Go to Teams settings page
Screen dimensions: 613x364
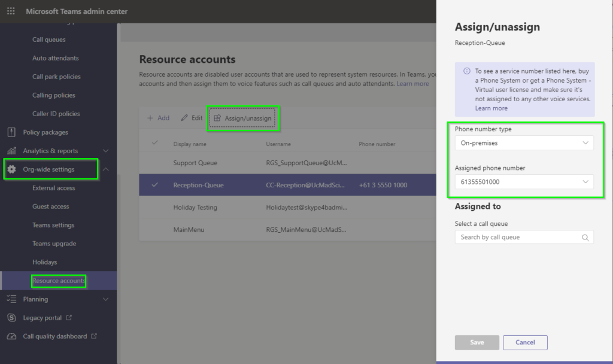[x=53, y=225]
